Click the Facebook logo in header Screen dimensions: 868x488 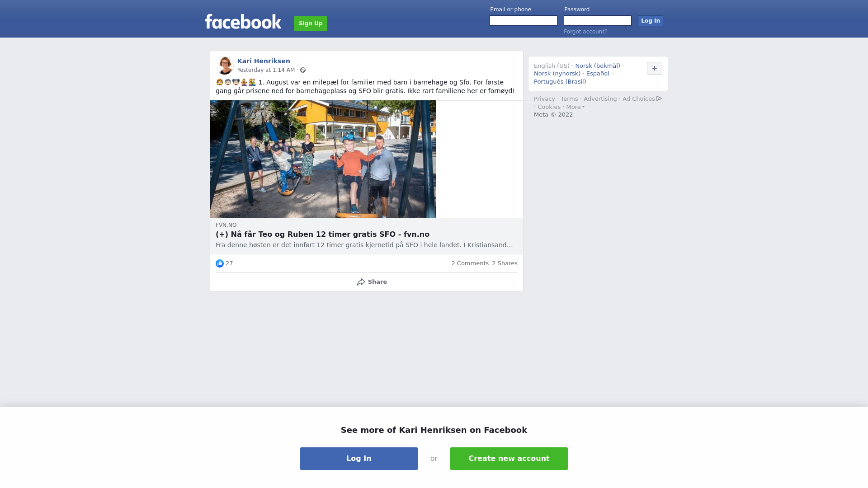coord(243,22)
